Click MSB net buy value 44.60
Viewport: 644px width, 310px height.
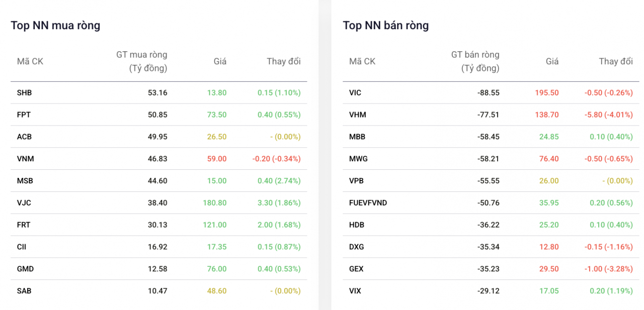[x=157, y=181]
